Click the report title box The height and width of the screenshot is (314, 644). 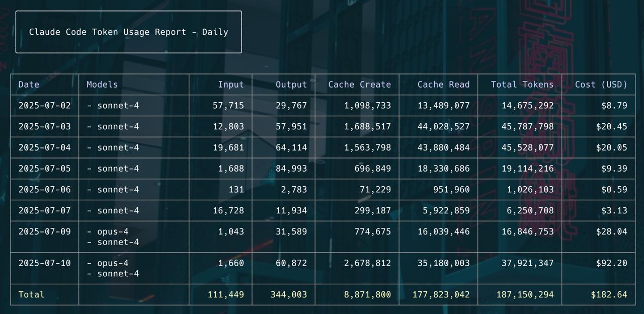[129, 32]
